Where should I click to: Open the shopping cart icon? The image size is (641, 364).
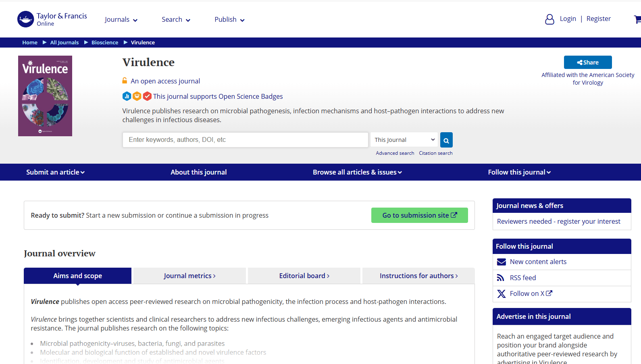(637, 19)
